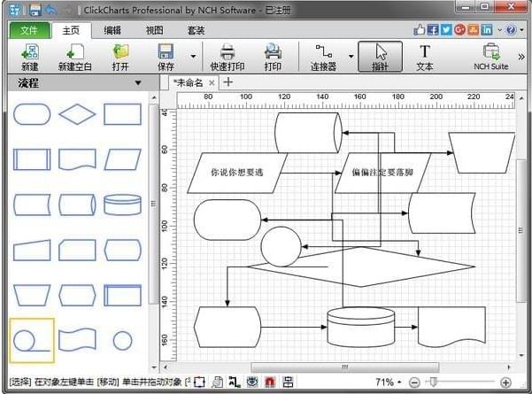Click the plus button to add a new document tab
The width and height of the screenshot is (532, 394).
pos(227,82)
